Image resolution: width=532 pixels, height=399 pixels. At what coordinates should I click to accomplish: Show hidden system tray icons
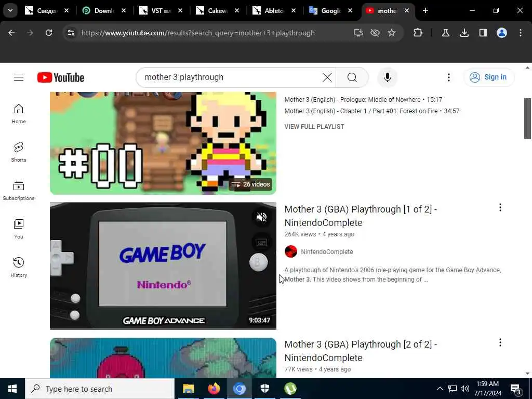click(x=440, y=389)
